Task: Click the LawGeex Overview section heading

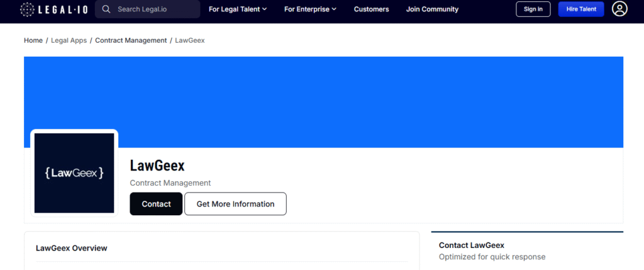Action: pos(72,248)
